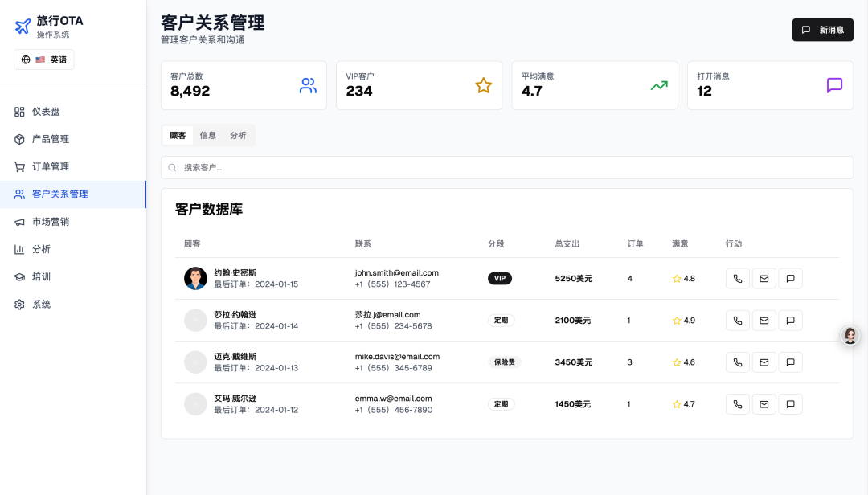Image resolution: width=868 pixels, height=495 pixels.
Task: Click the message icon on the 打开消息 card
Action: (x=834, y=85)
